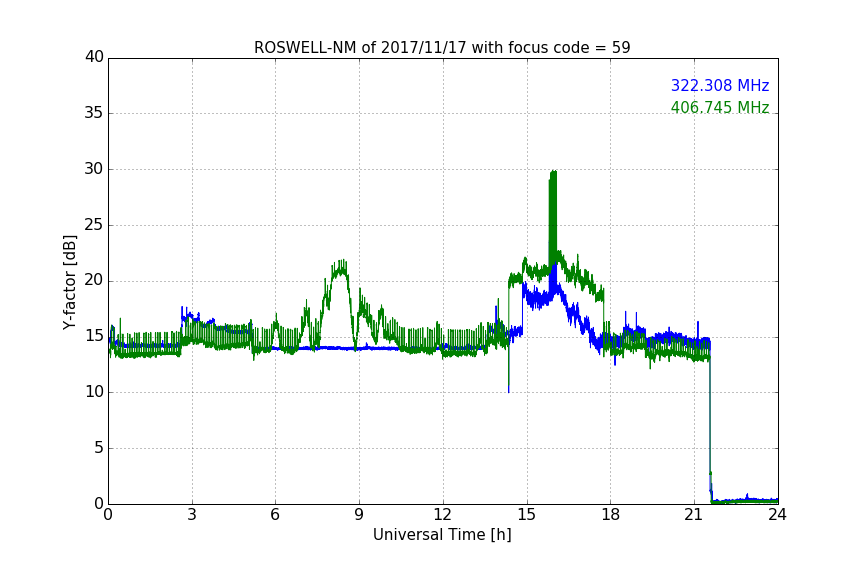Click the x-axis tick label '12'
This screenshot has width=864, height=576.
click(x=443, y=515)
